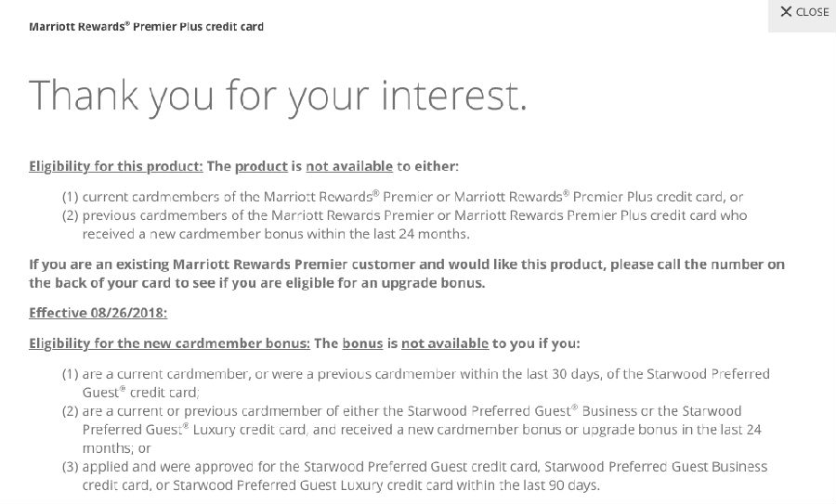Click the Marriott Rewards Premier Plus card title
Image resolution: width=836 pixels, height=504 pixels.
click(x=146, y=27)
